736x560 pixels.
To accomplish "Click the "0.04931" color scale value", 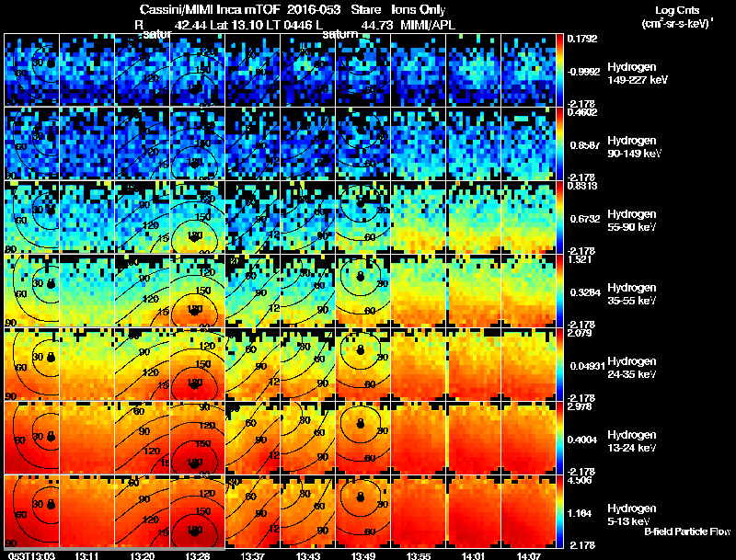I will 587,366.
